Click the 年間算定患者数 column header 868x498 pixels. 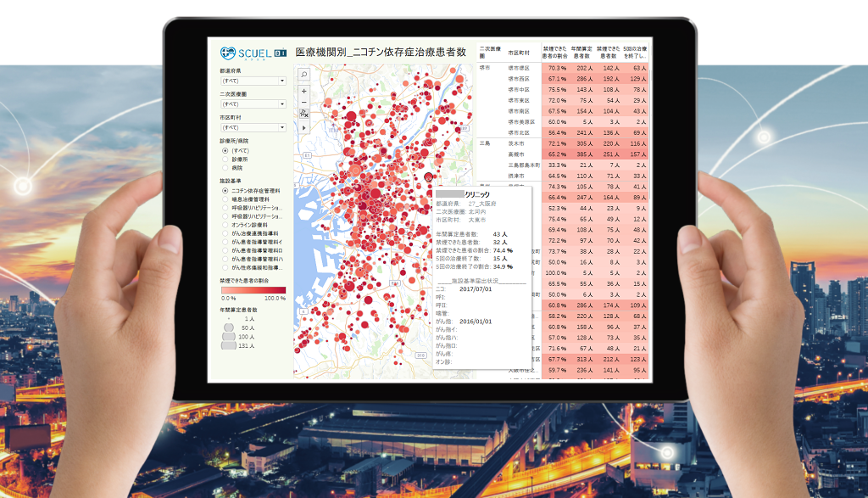tap(582, 53)
